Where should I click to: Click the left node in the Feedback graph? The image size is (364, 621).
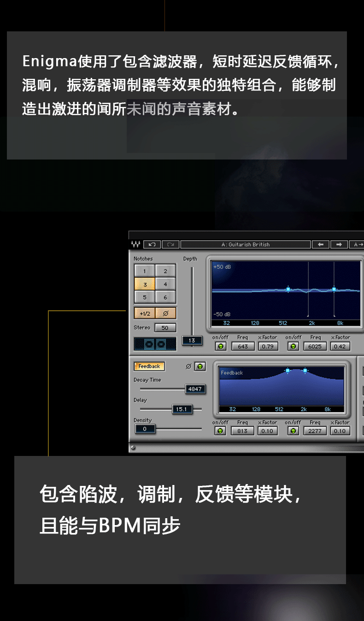[288, 370]
